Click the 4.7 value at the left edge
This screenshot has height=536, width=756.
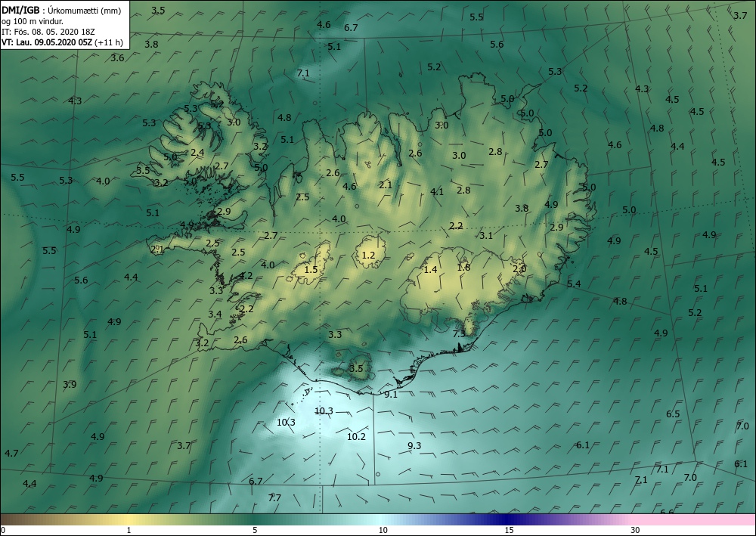(x=11, y=453)
